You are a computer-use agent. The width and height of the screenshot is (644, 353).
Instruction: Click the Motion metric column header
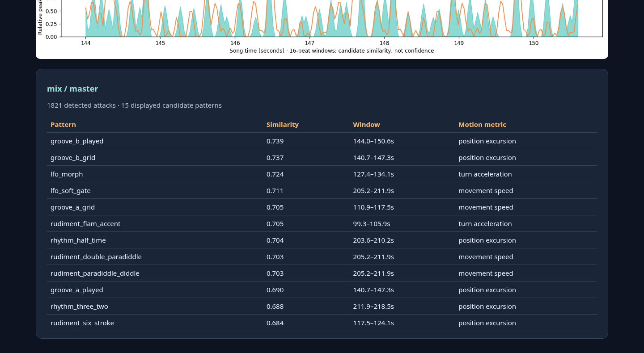tap(482, 125)
